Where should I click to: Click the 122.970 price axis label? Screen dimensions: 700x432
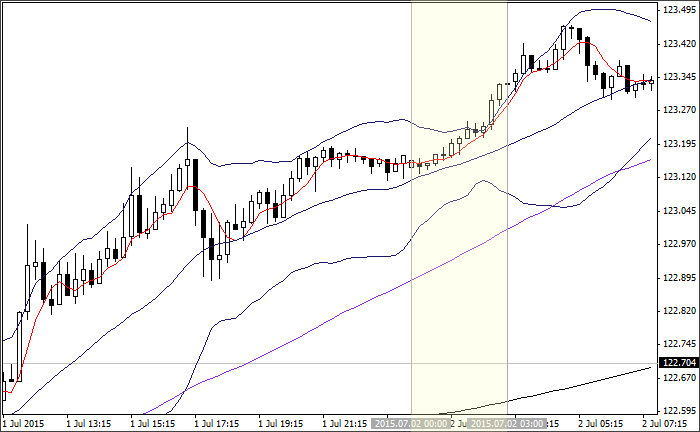pos(679,244)
